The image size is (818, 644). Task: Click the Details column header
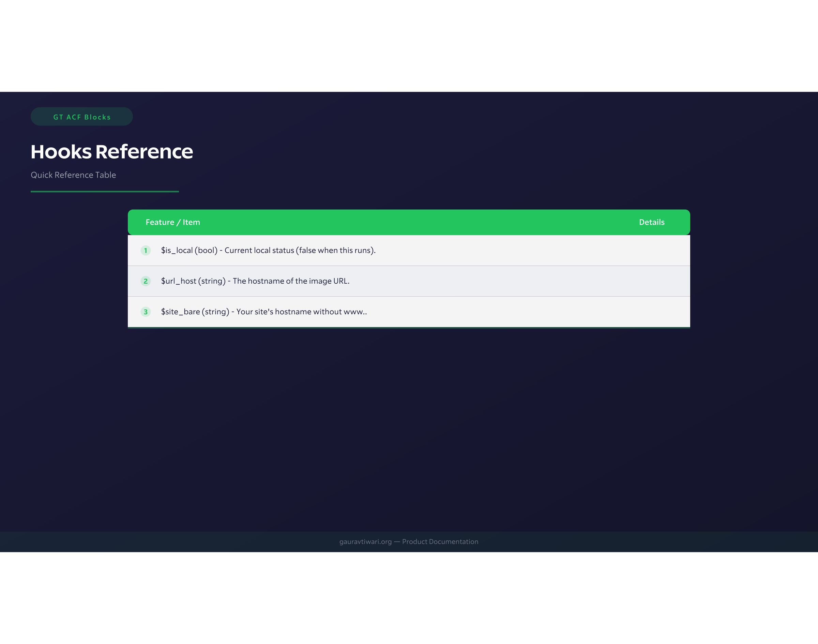651,223
